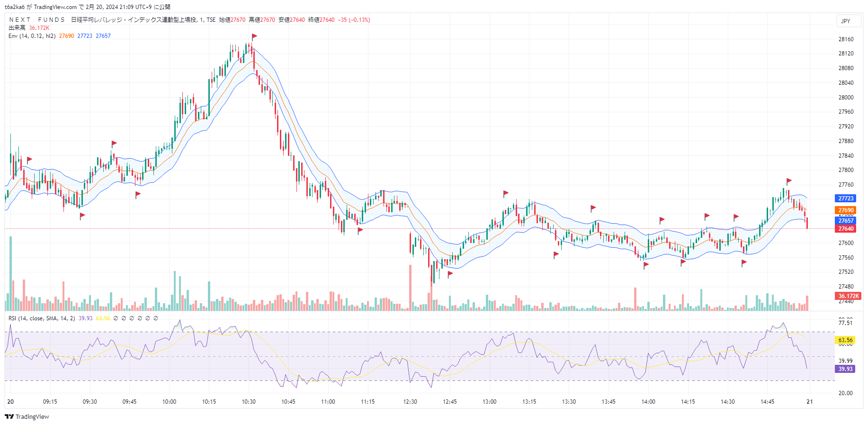868x425 pixels.
Task: Click the flag marker above the 10:30 peak
Action: [254, 36]
